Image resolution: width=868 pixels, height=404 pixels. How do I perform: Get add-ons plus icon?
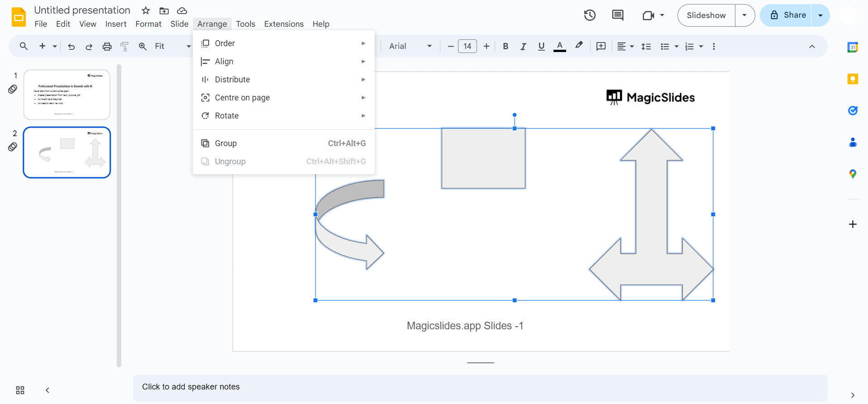click(x=853, y=224)
